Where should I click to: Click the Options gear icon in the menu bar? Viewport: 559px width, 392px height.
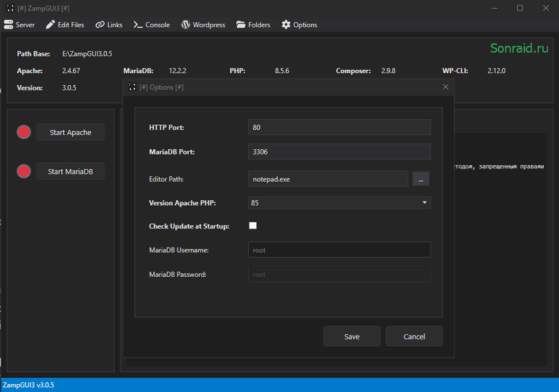[286, 25]
